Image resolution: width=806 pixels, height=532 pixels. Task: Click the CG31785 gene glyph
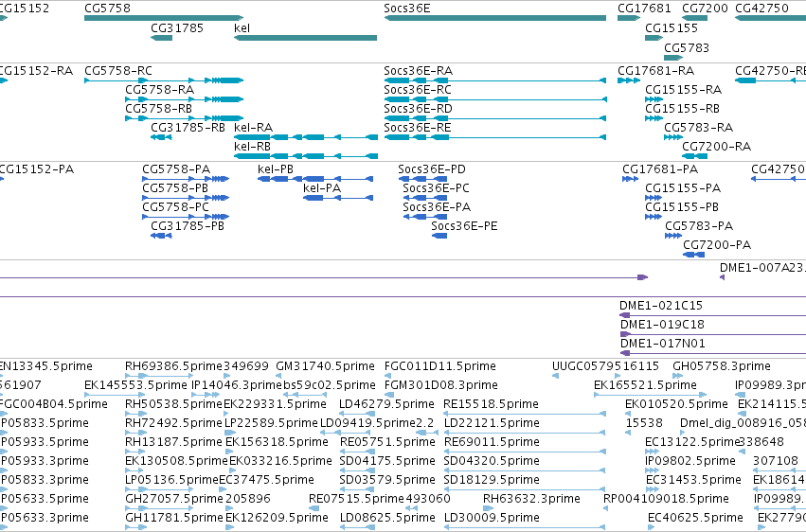click(x=161, y=38)
